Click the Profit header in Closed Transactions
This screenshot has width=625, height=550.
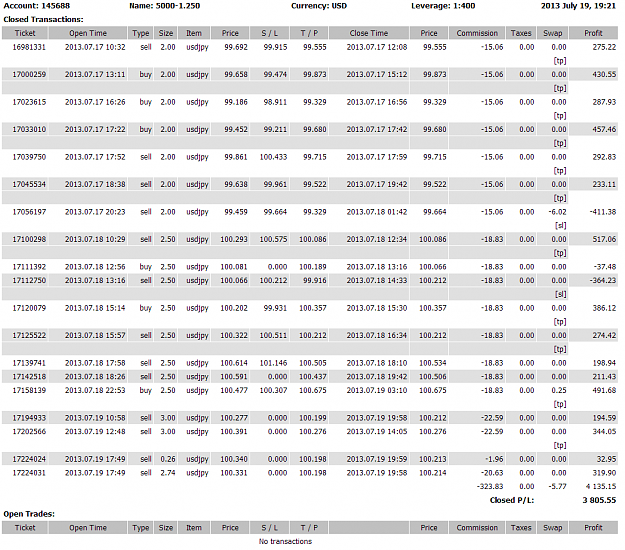click(x=593, y=33)
